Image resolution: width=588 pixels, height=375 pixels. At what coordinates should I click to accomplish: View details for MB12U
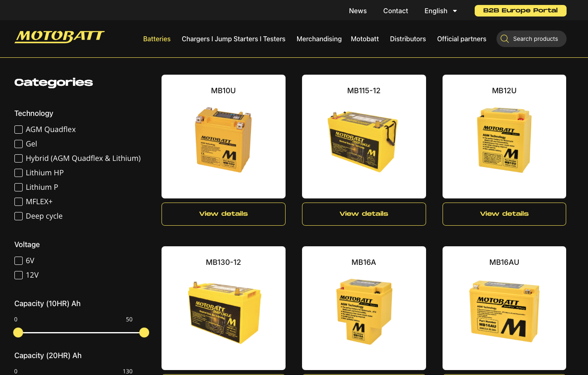click(504, 214)
